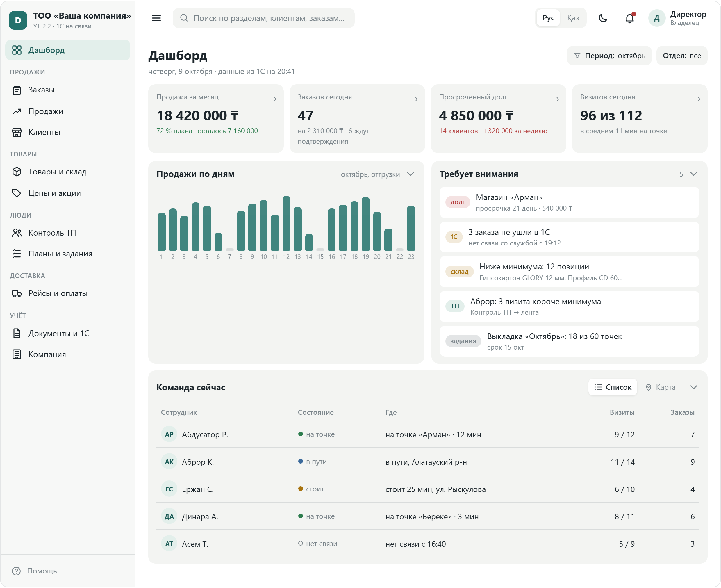Collapse the Требует внимания panel
This screenshot has width=721, height=588.
click(x=693, y=174)
